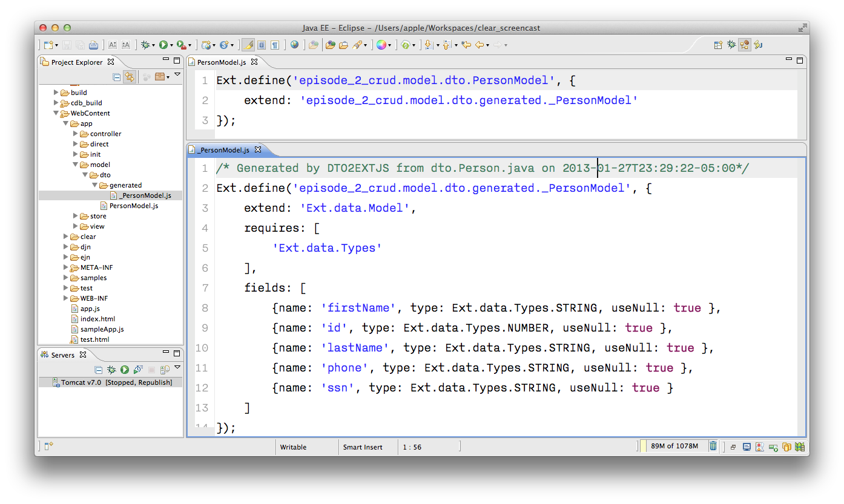This screenshot has height=504, width=844.
Task: Click the Run button in main toolbar
Action: [x=163, y=45]
